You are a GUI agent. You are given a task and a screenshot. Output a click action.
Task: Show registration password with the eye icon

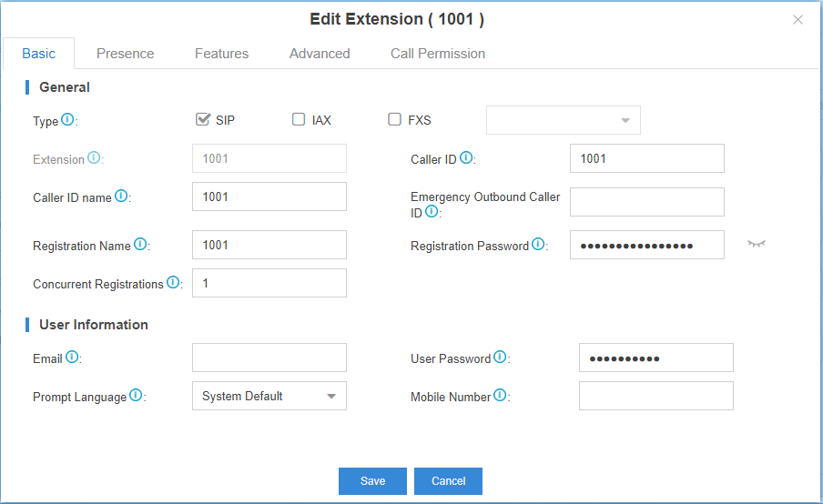(x=757, y=244)
